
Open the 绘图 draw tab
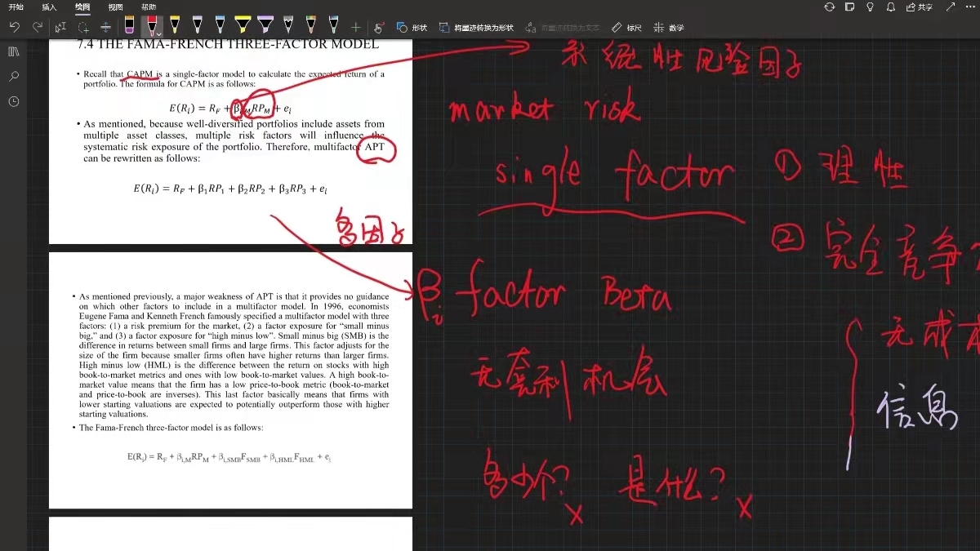82,7
